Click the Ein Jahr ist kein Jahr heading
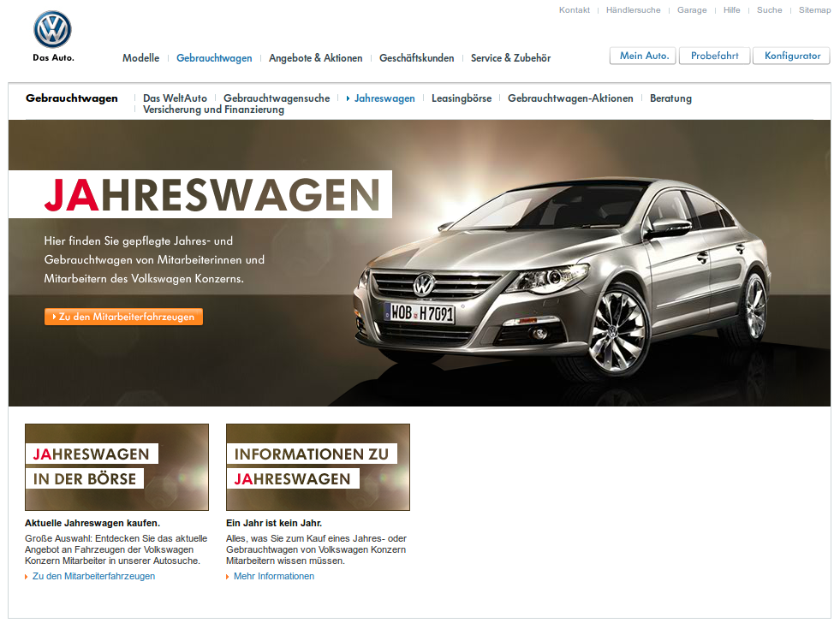The image size is (840, 629). point(274,523)
